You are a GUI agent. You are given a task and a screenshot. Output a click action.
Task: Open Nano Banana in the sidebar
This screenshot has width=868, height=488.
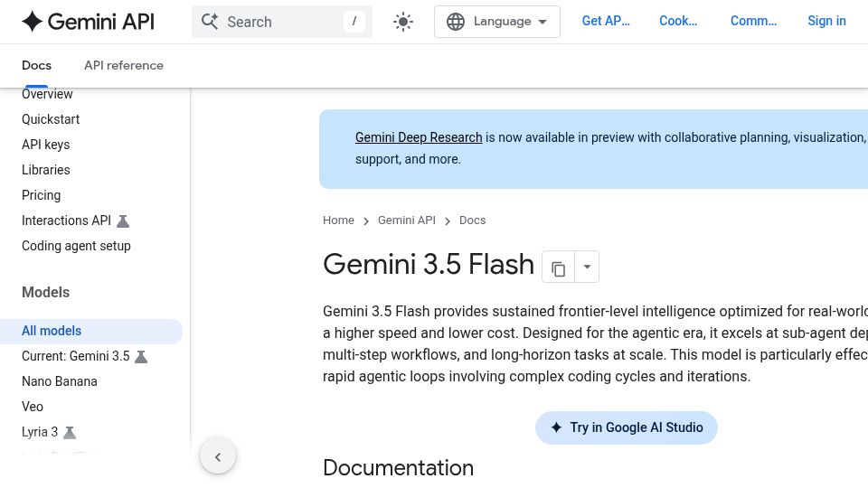60,381
